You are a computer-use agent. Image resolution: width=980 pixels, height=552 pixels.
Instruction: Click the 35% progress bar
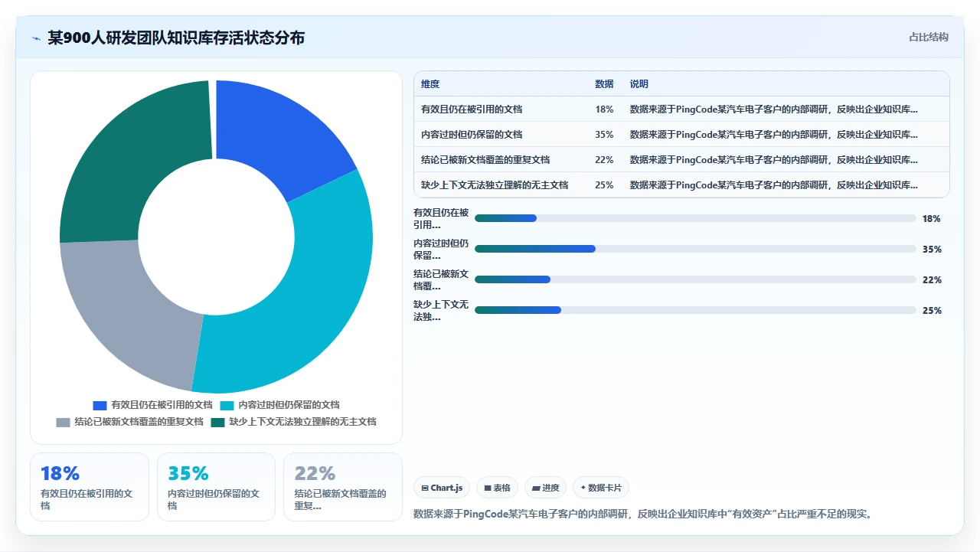coord(695,249)
